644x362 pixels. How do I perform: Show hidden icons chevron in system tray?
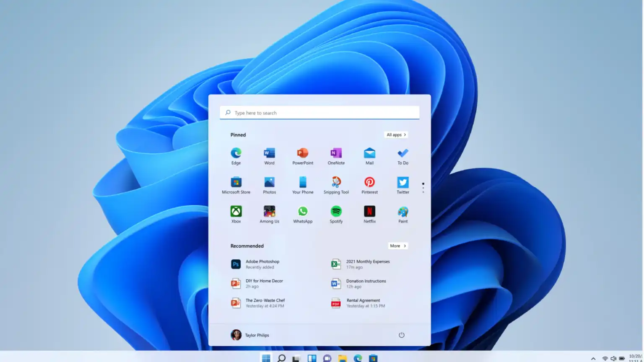point(593,359)
